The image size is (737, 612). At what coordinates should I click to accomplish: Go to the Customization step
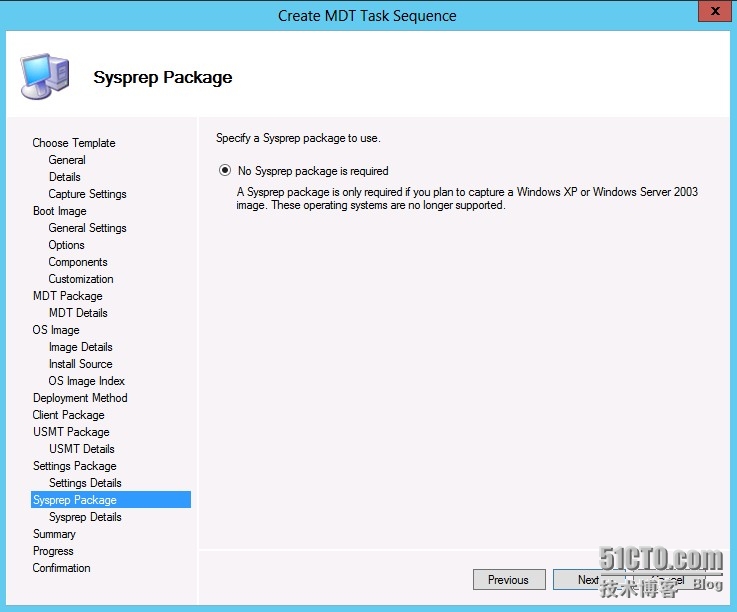[x=81, y=279]
